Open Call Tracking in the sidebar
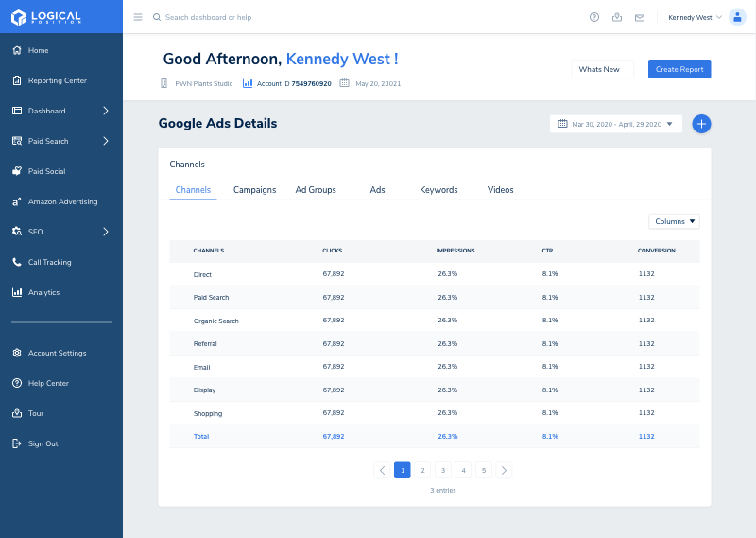 [x=50, y=262]
